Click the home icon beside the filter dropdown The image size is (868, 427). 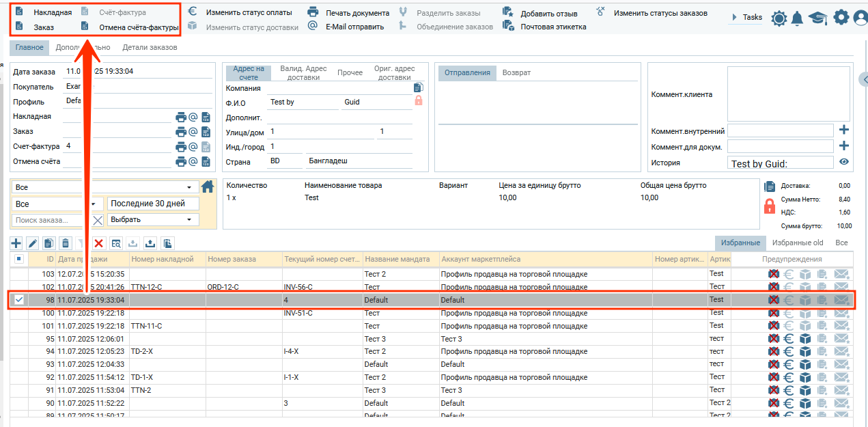[x=208, y=187]
